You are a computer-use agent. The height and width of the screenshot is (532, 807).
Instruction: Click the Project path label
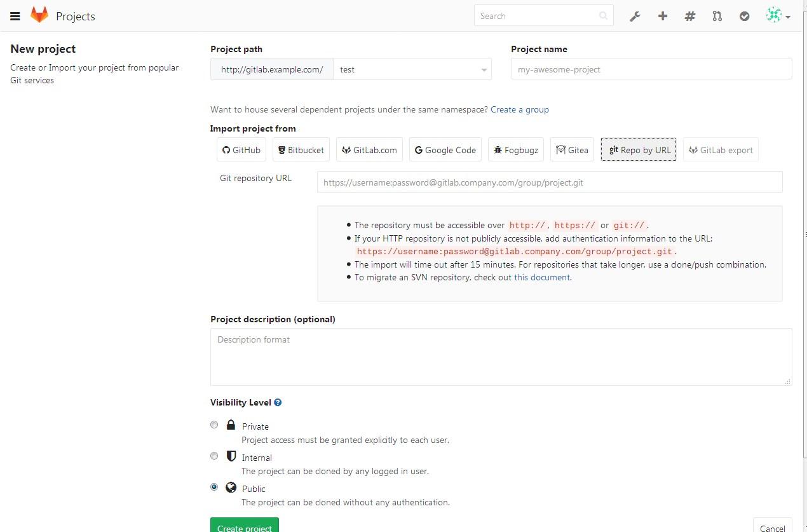click(236, 49)
